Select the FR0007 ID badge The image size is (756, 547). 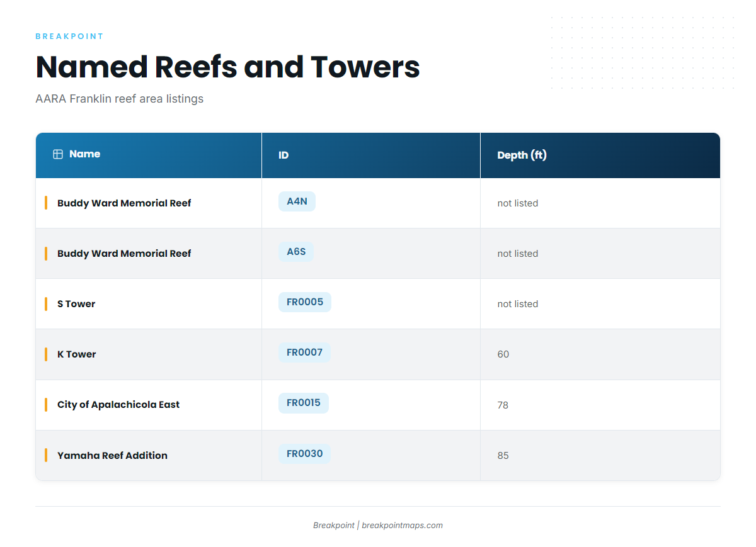(304, 352)
